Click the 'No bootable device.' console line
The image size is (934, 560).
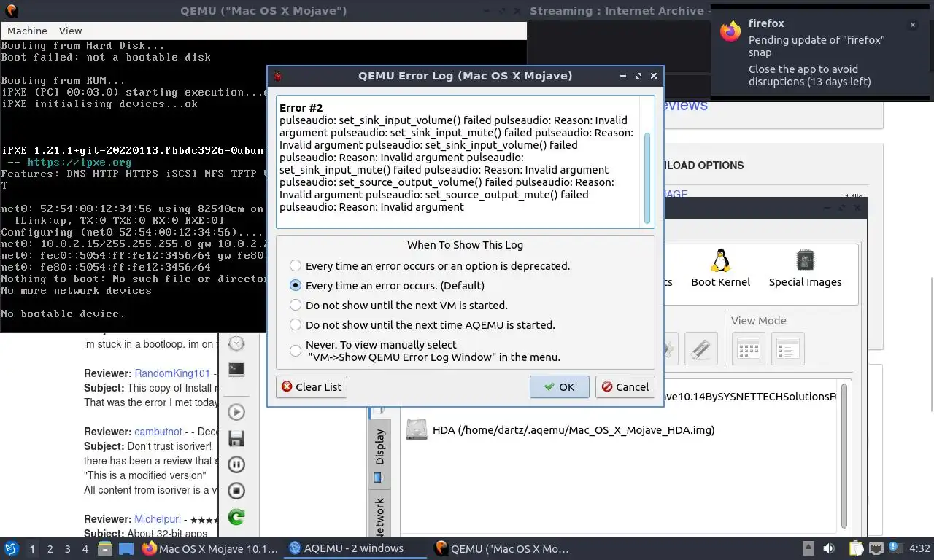pos(63,314)
